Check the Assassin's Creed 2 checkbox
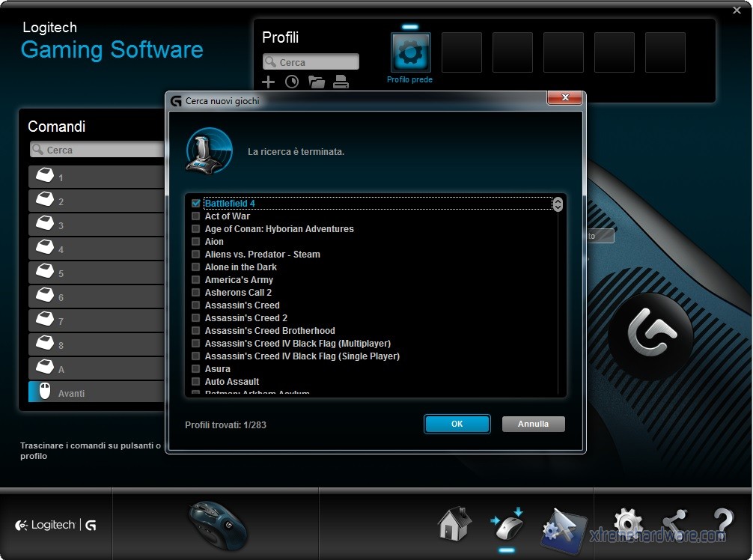753x560 pixels. pos(196,318)
